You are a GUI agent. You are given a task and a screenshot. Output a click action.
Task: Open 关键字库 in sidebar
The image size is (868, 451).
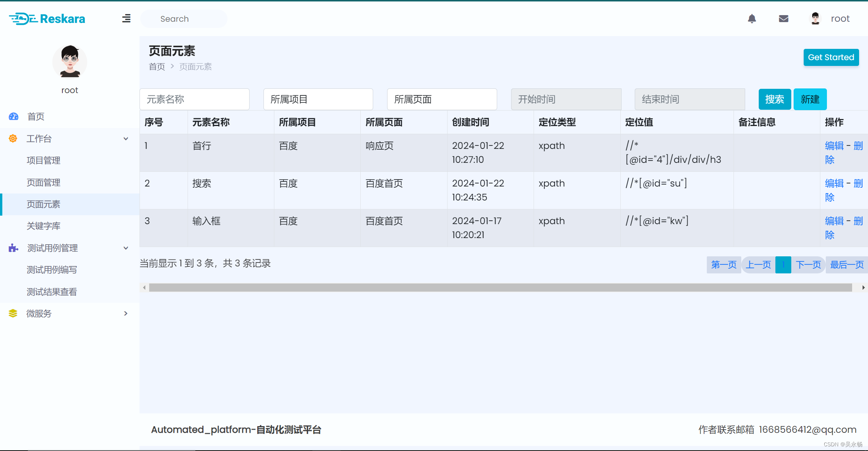coord(43,226)
